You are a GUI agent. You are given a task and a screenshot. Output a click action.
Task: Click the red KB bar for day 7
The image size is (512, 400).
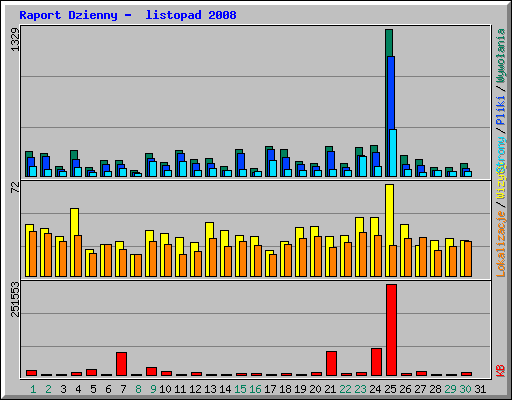coord(121,364)
